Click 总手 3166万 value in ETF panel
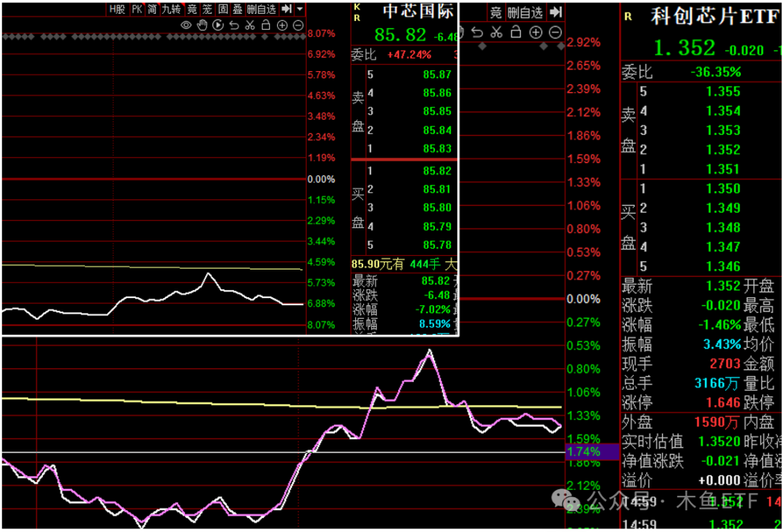The image size is (783, 532). [x=716, y=383]
